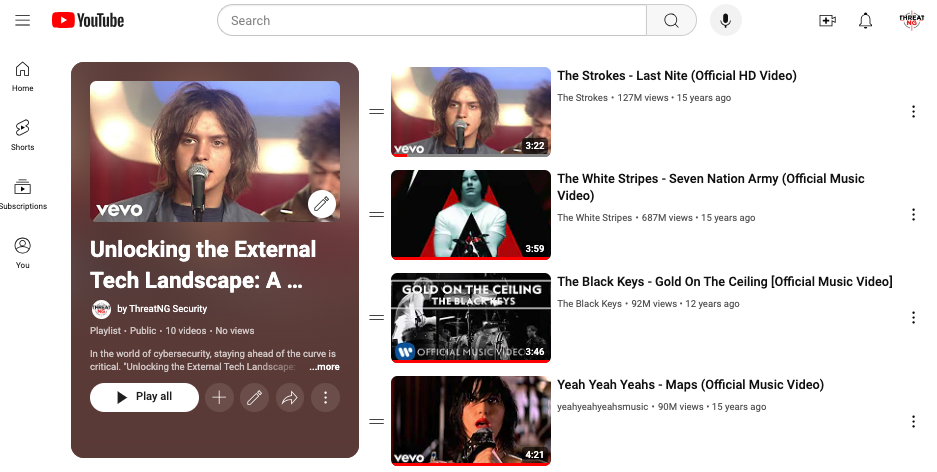
Task: Click reorder handle for Yeah Yeah Yeahs Maps
Action: pos(376,421)
